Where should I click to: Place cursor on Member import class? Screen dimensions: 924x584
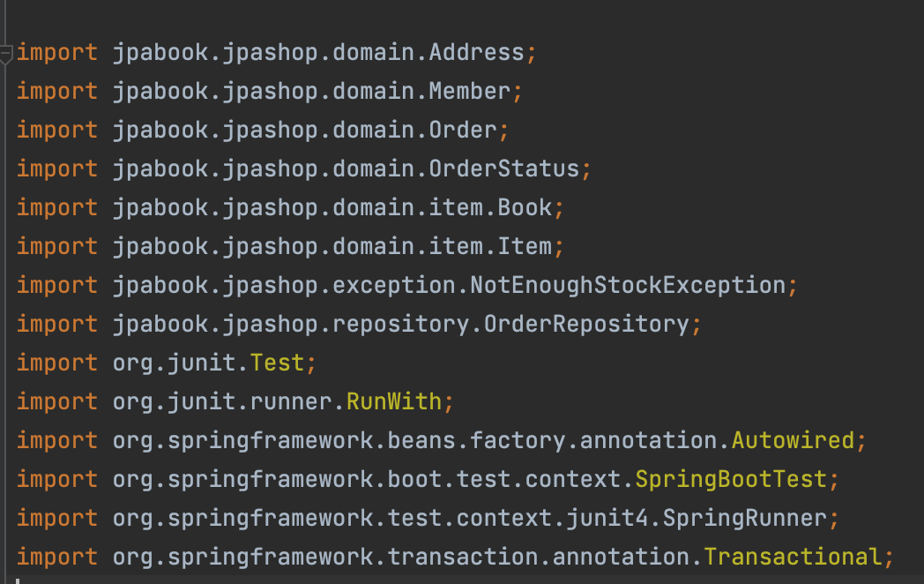[470, 92]
